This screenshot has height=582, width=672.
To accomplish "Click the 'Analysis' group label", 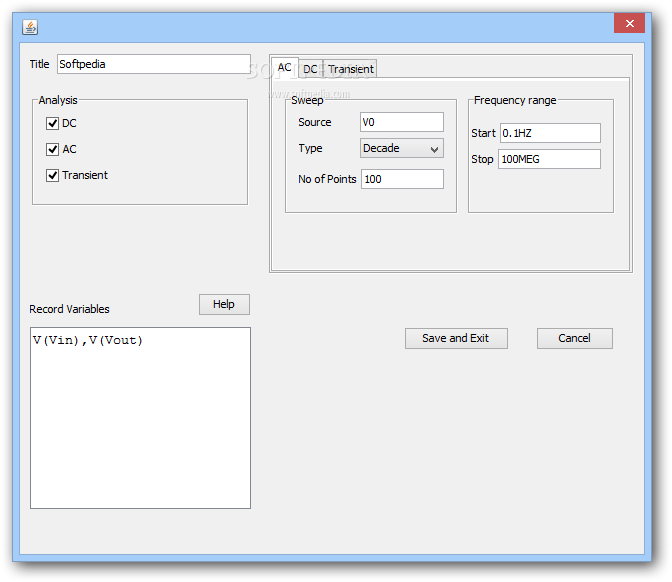I will [x=58, y=100].
